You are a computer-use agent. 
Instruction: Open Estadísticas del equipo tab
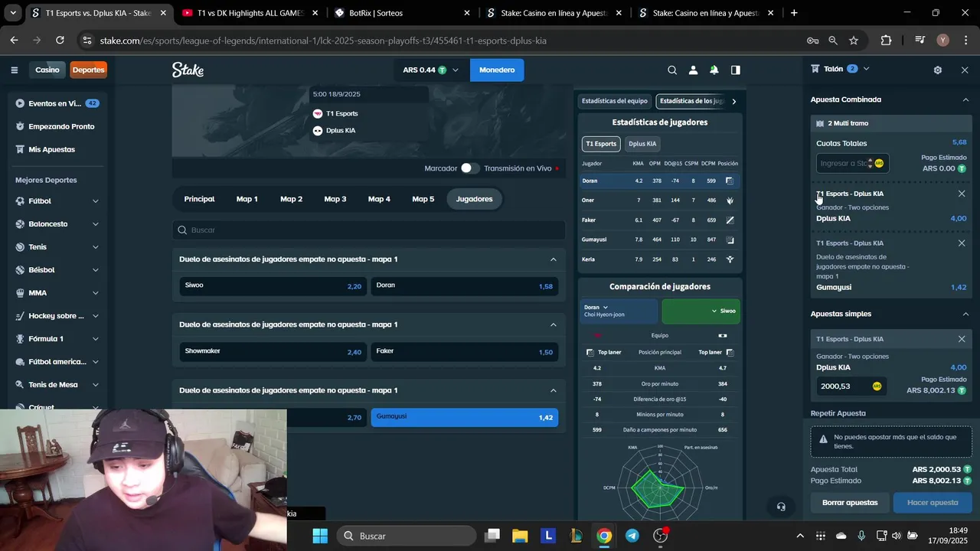pyautogui.click(x=614, y=101)
